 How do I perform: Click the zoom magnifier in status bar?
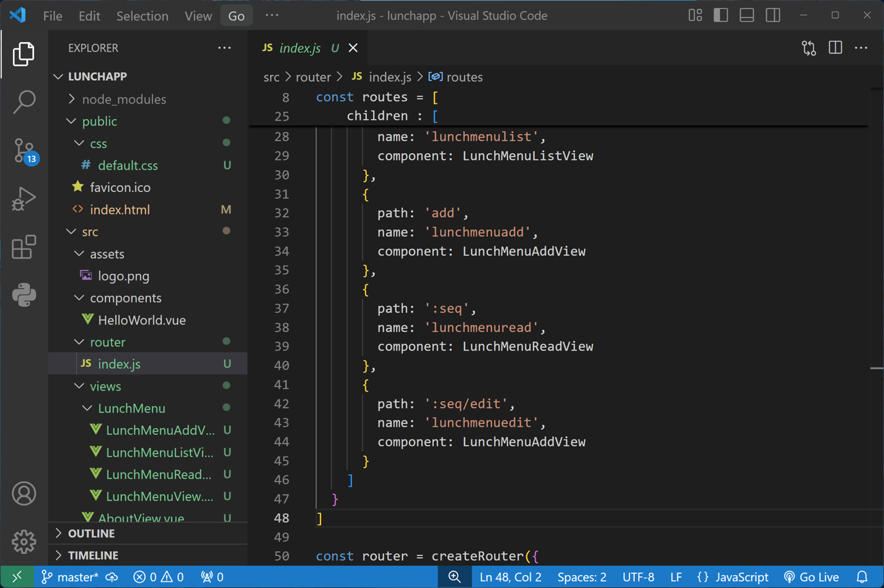[455, 577]
